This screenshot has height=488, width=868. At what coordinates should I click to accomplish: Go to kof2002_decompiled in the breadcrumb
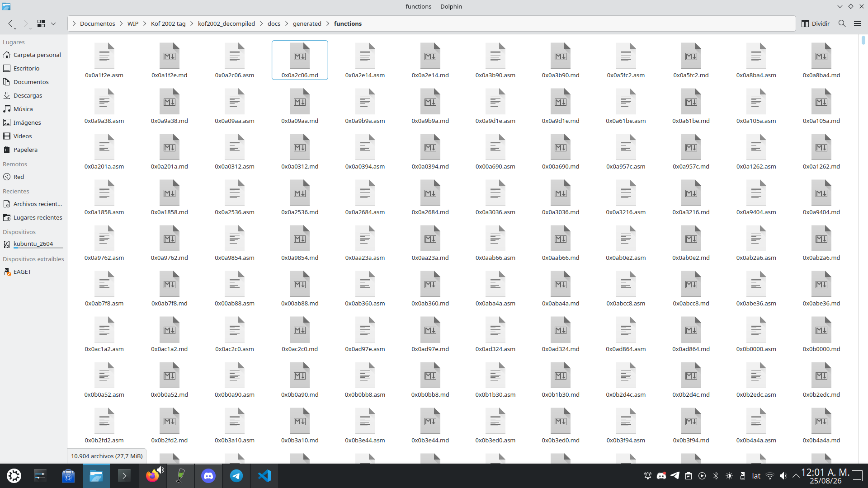click(226, 23)
